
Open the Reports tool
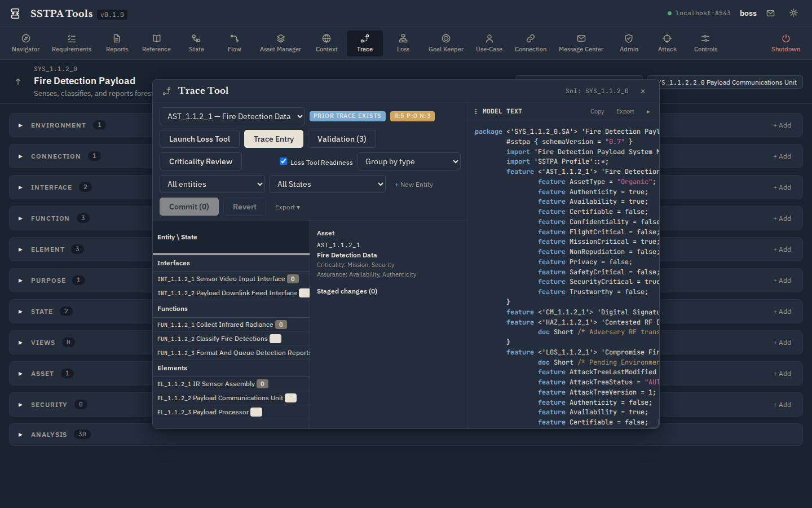tap(117, 43)
